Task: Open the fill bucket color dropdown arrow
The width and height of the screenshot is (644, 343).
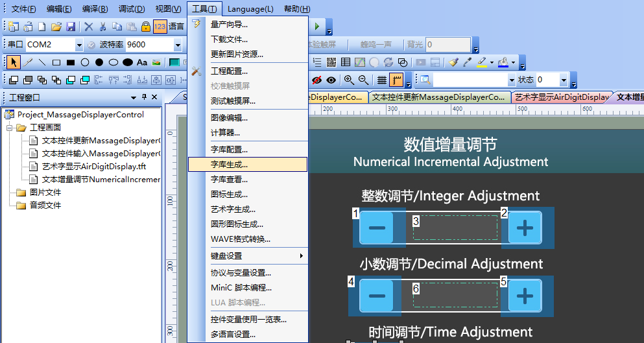Action: (514, 62)
